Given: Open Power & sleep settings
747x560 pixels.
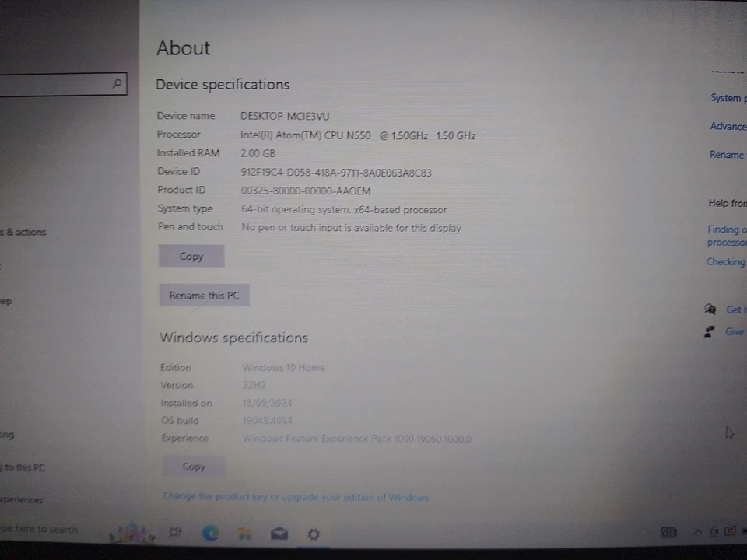Looking at the screenshot, I should [6, 301].
